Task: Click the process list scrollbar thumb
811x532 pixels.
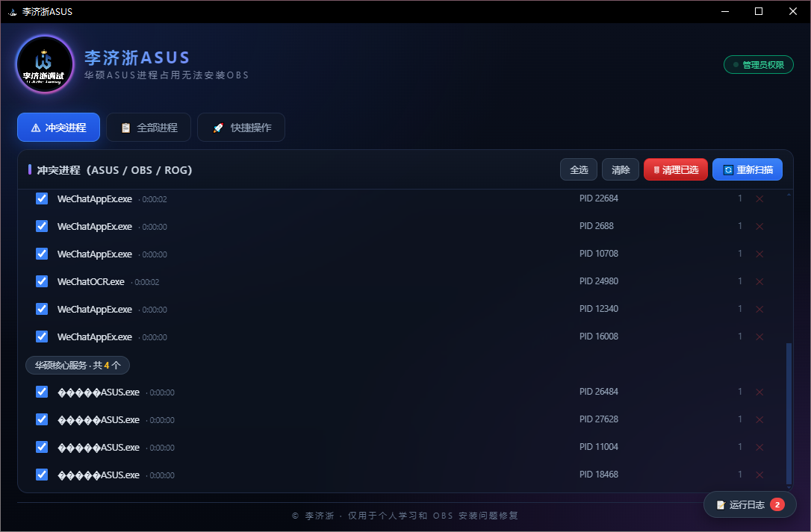Action: pyautogui.click(x=789, y=413)
